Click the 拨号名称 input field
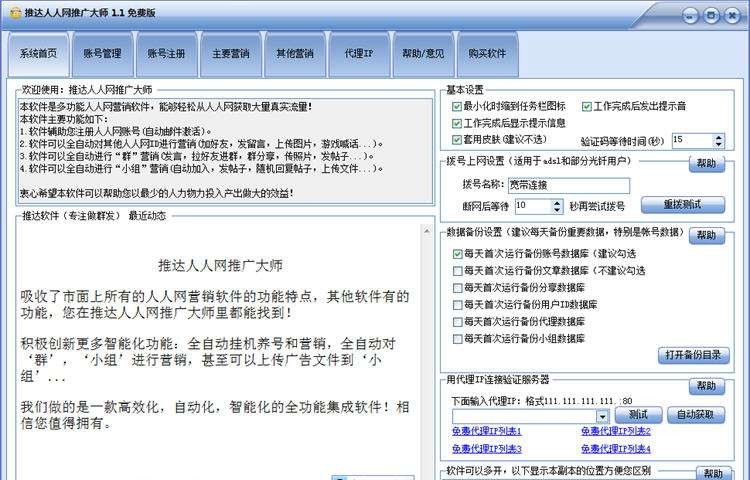The width and height of the screenshot is (750, 480). click(x=569, y=185)
